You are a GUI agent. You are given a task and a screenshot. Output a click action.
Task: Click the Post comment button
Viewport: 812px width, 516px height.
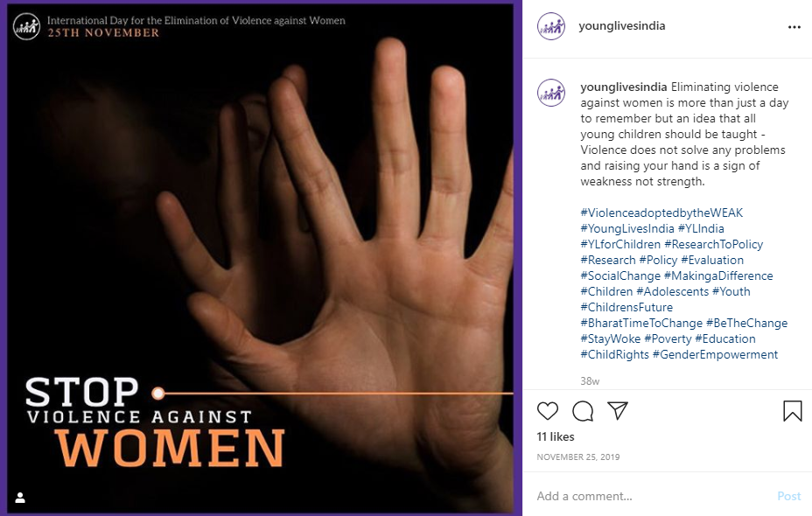pos(788,496)
